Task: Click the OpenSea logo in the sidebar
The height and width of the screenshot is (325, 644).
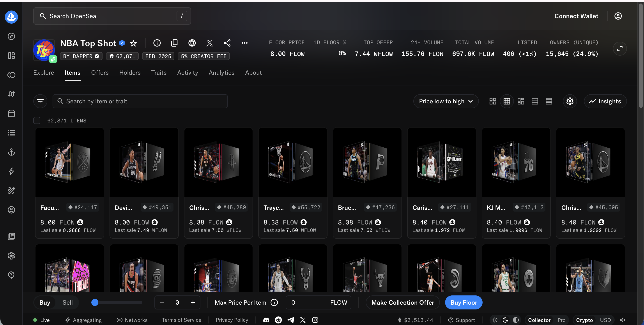Action: (11, 17)
